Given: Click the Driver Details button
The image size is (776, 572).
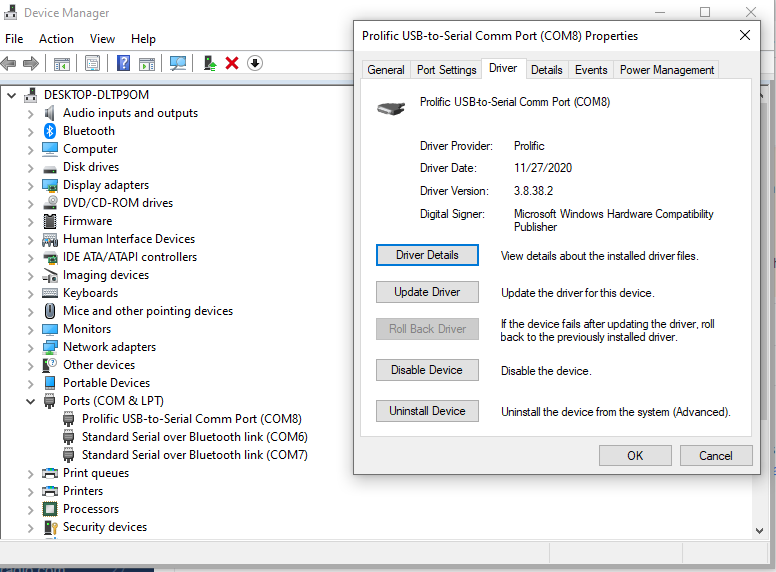Looking at the screenshot, I should click(x=427, y=255).
